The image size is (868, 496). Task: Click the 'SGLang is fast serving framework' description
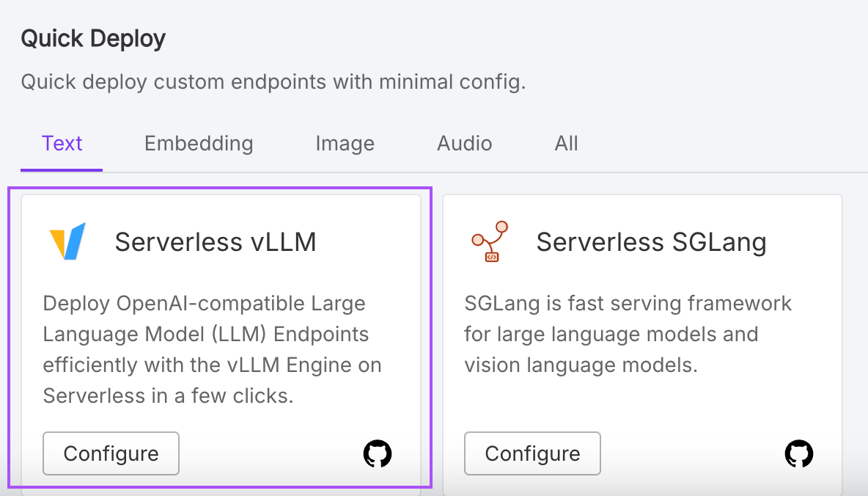coord(628,334)
